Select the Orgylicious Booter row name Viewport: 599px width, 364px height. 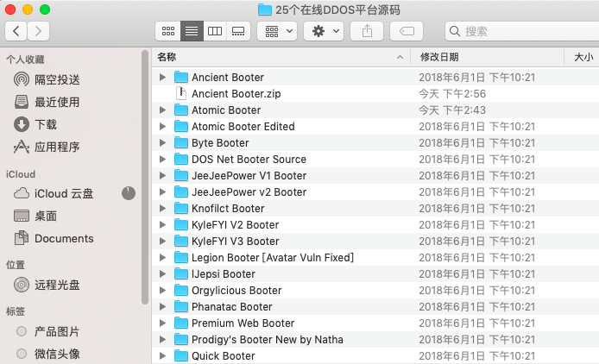(236, 291)
